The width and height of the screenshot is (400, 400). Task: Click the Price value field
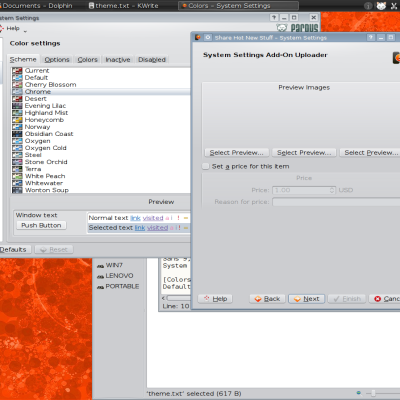click(301, 190)
